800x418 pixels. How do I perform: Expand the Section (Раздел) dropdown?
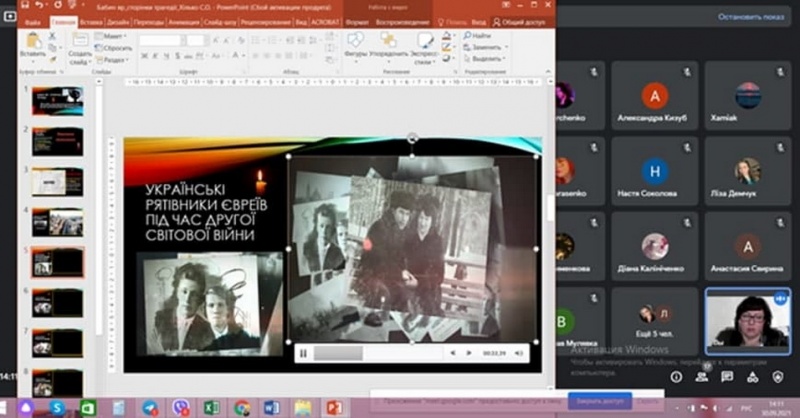pyautogui.click(x=114, y=59)
